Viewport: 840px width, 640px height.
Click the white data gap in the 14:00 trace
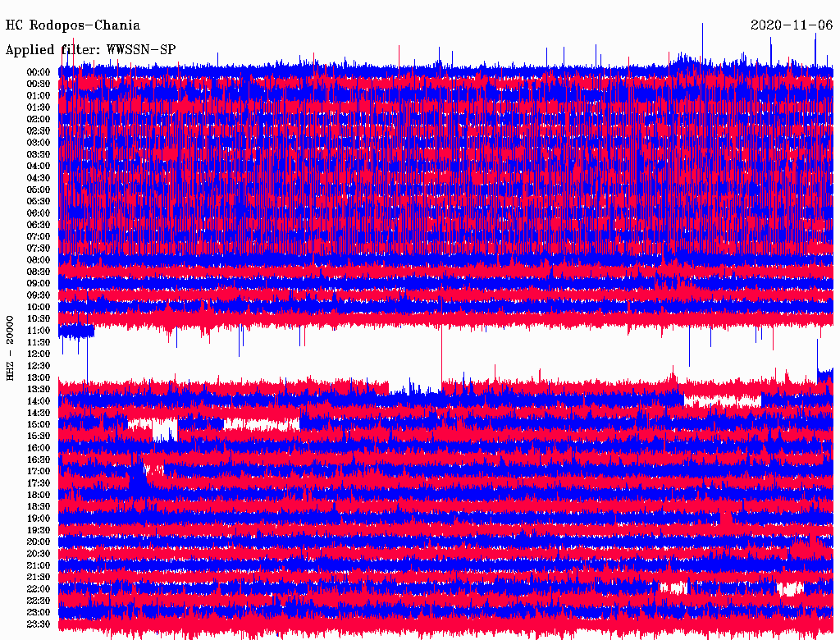(x=722, y=401)
